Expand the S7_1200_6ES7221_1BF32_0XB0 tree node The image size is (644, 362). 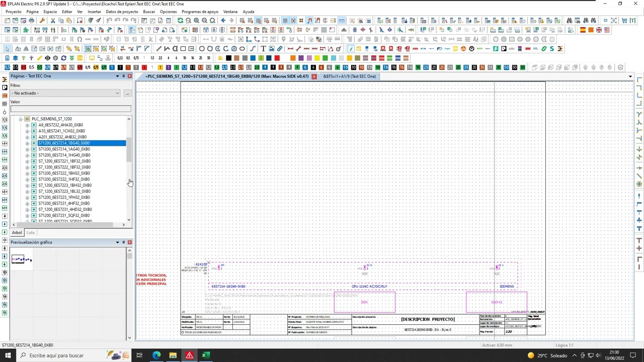coord(27,161)
